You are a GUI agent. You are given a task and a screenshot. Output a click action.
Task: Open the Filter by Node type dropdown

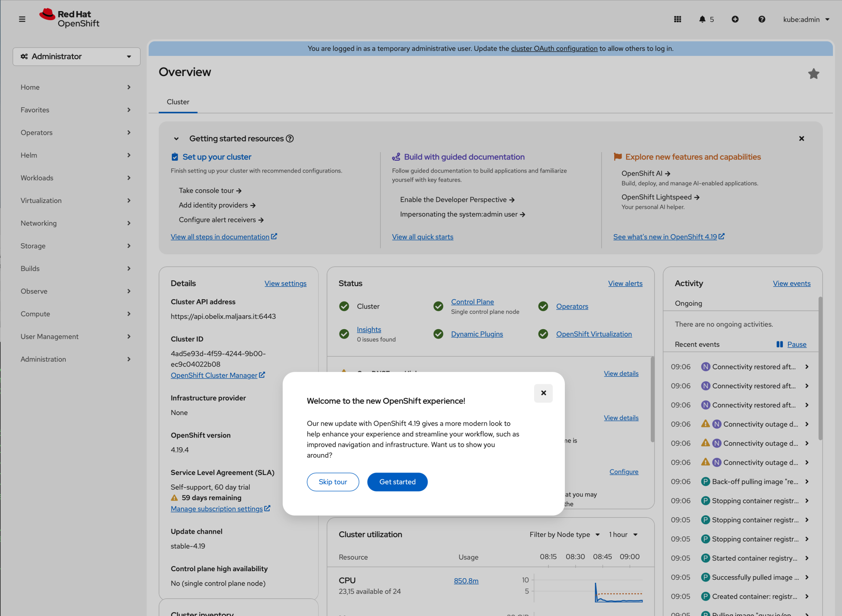[564, 534]
